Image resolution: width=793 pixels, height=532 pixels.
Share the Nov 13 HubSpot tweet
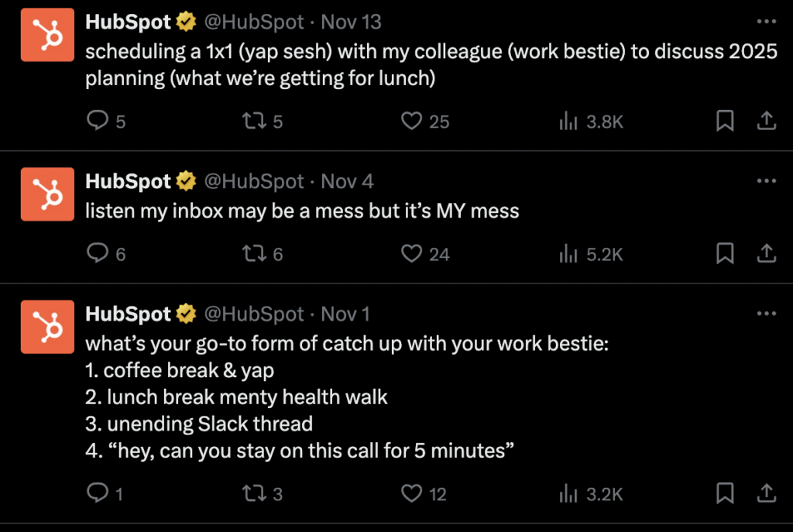click(x=766, y=122)
